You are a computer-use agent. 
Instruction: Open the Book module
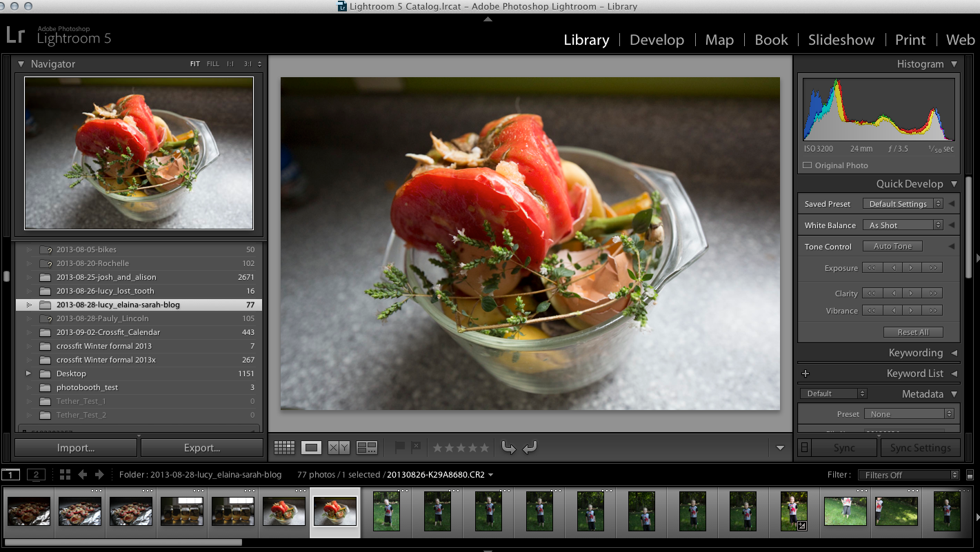click(771, 40)
